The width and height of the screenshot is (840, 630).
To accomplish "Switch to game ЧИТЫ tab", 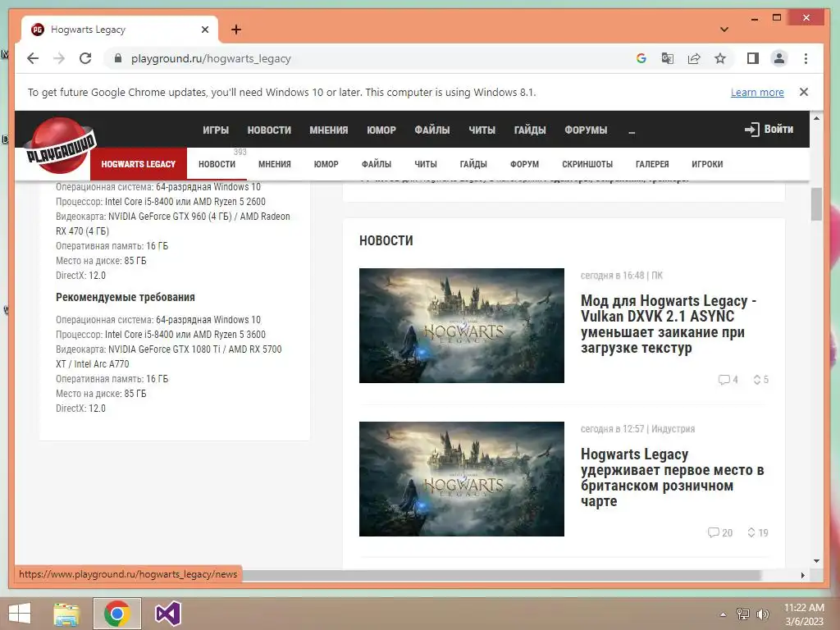I will [426, 164].
